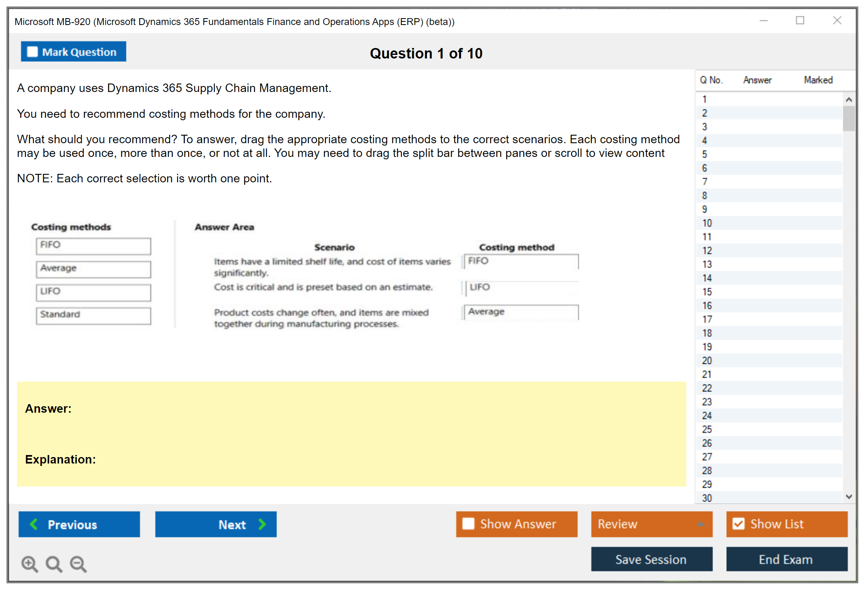Select question 10 in the list

point(707,223)
